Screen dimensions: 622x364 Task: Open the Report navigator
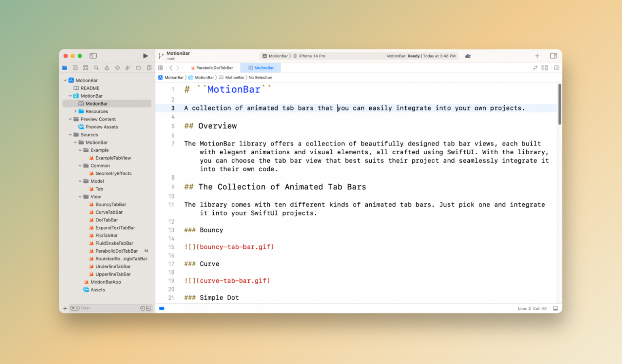pyautogui.click(x=149, y=68)
